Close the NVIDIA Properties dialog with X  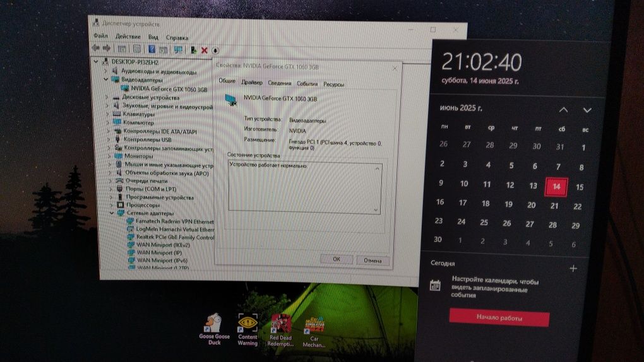tap(395, 69)
